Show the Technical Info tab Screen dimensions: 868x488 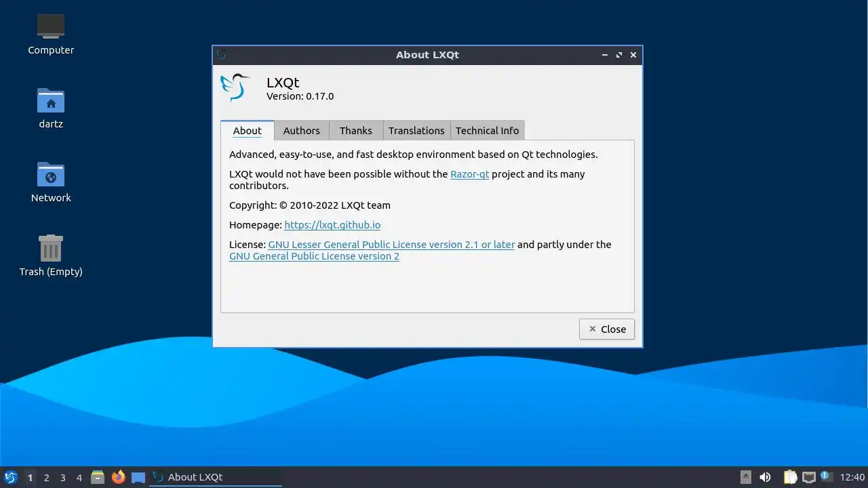(487, 131)
